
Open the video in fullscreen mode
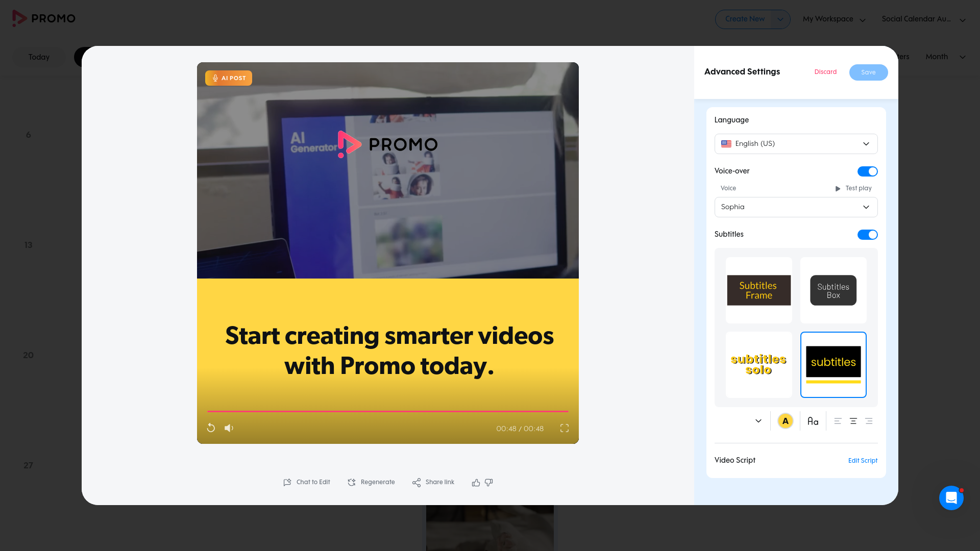click(x=565, y=428)
